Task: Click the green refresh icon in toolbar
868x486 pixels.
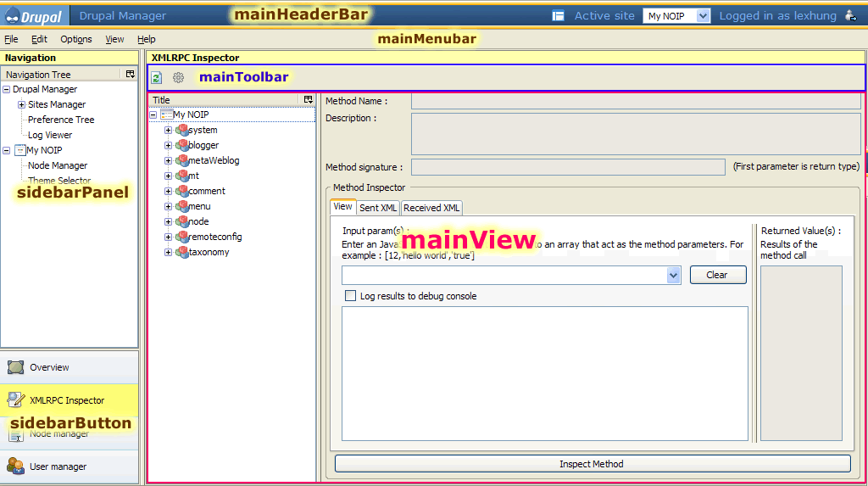Action: pyautogui.click(x=157, y=78)
